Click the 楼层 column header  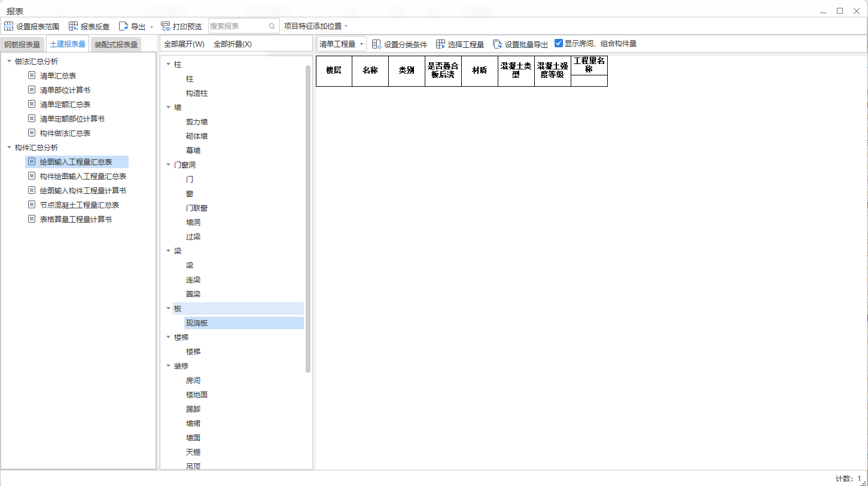coord(334,71)
